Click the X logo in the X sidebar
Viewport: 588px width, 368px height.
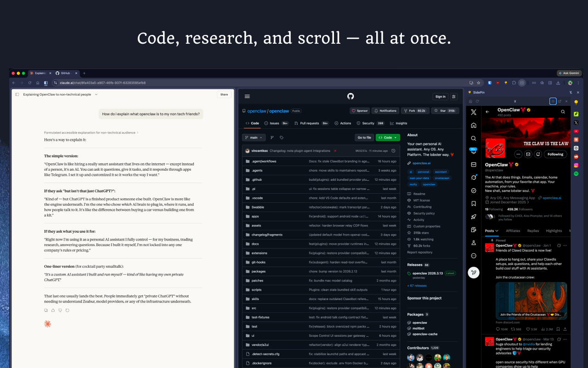pos(474,112)
